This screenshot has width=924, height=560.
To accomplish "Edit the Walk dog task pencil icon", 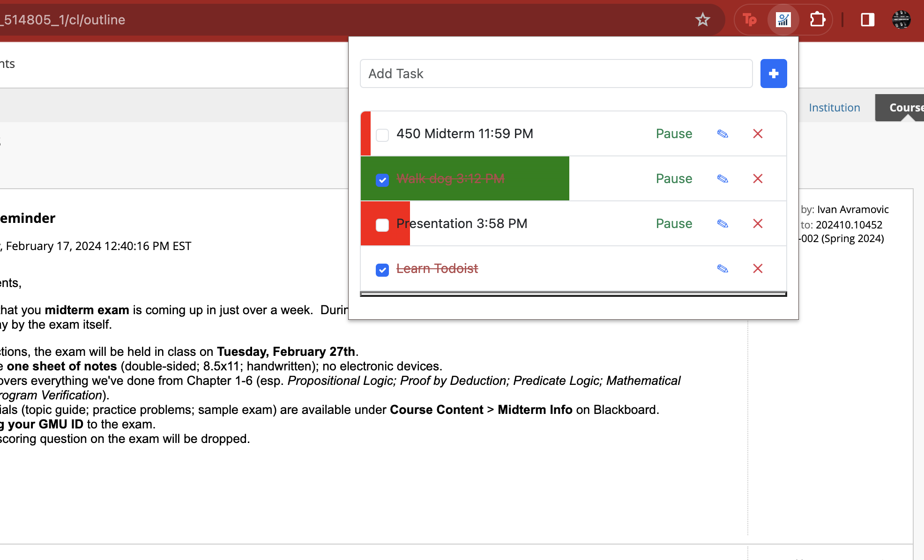I will 723,179.
